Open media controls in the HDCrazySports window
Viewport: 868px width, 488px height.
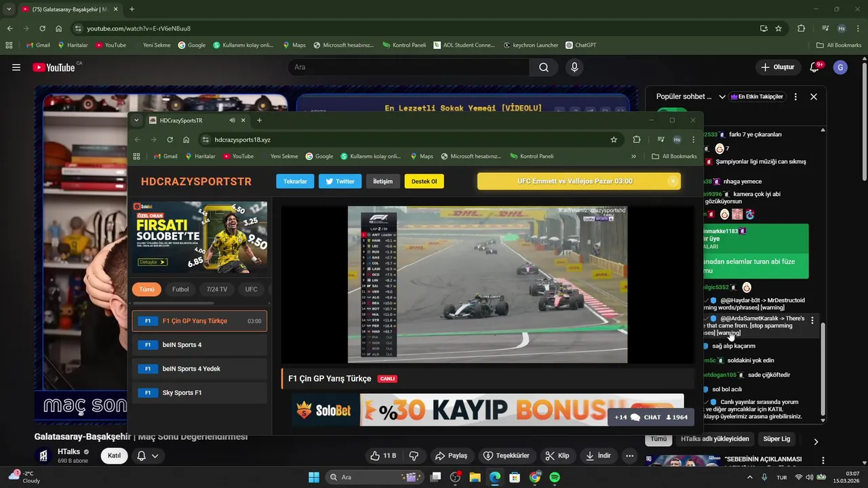(x=660, y=140)
